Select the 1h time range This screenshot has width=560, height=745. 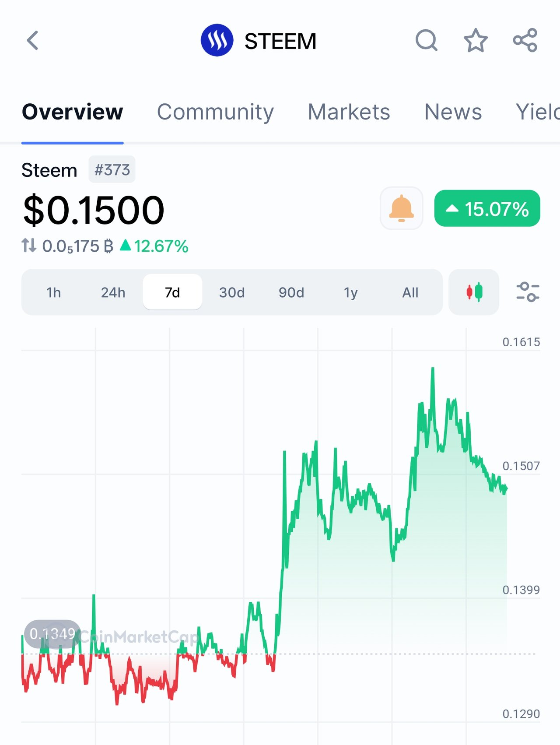click(x=54, y=292)
